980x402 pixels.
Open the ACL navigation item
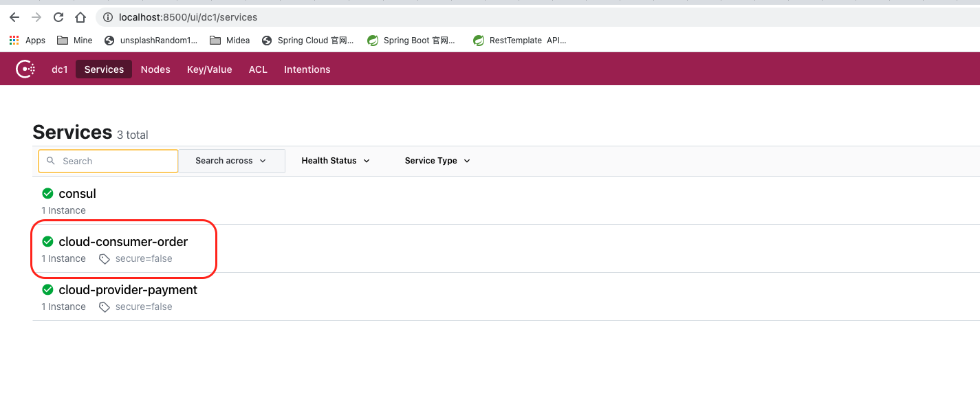[258, 69]
